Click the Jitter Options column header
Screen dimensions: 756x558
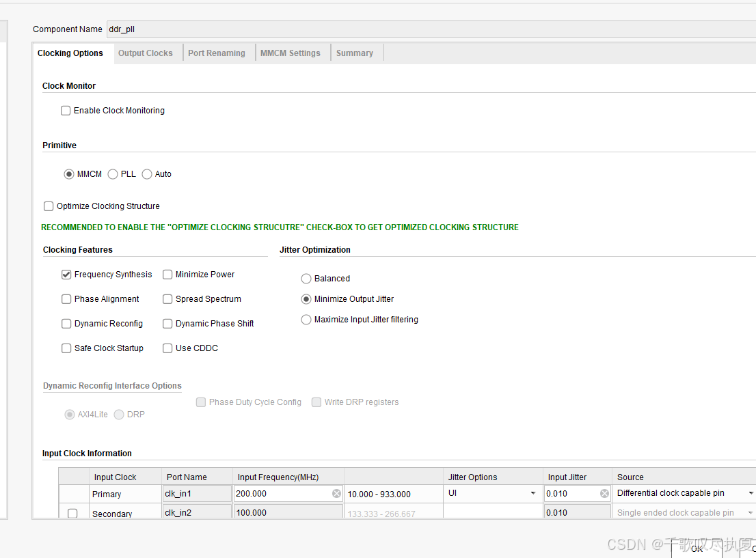click(493, 477)
